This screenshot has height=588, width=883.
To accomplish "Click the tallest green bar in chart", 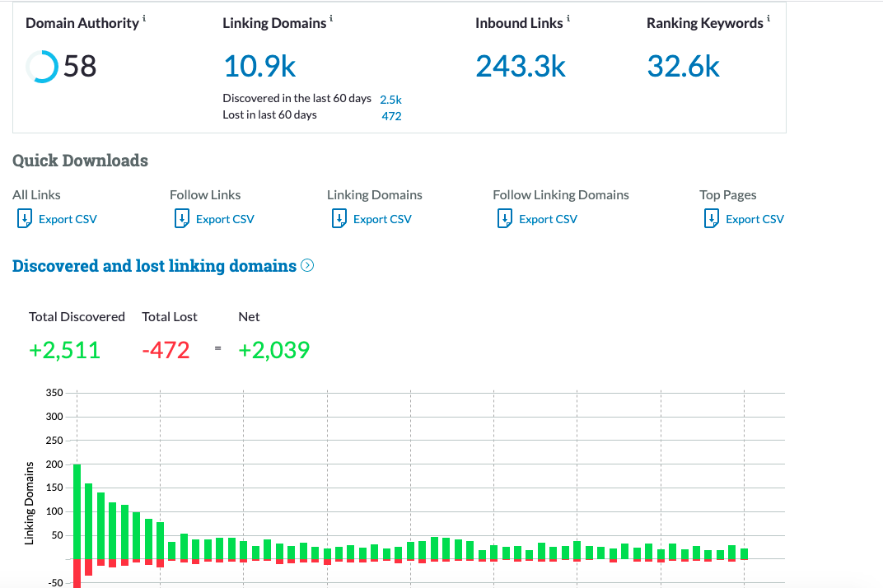I will [x=77, y=511].
